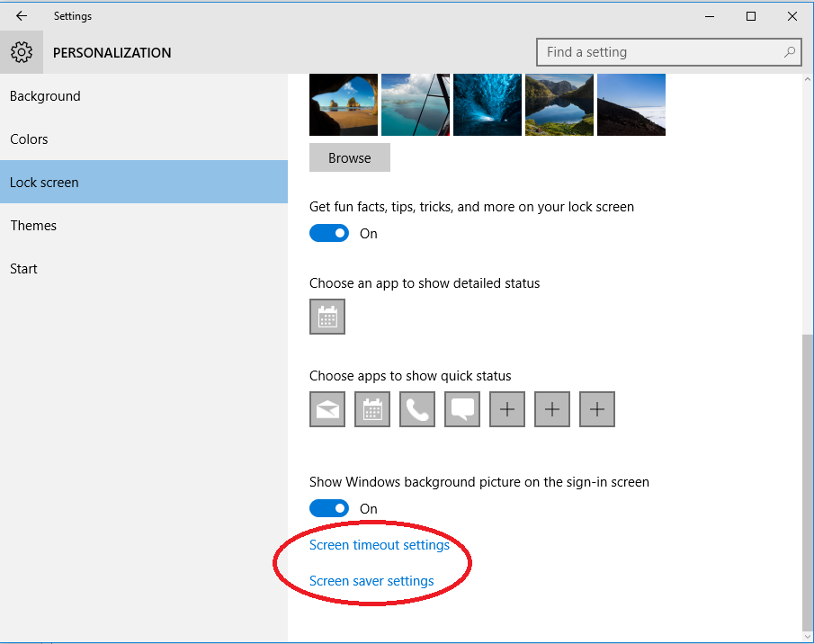Image resolution: width=814 pixels, height=644 pixels.
Task: Open the Start section
Action: pyautogui.click(x=144, y=268)
